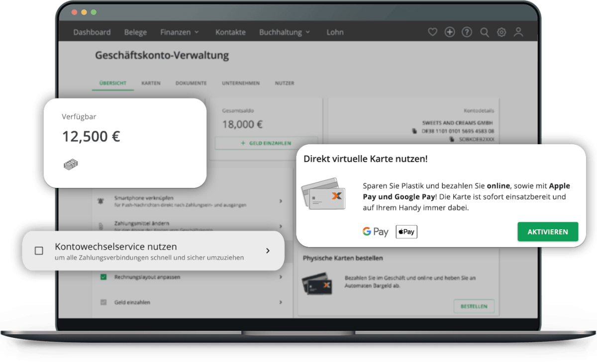Image resolution: width=597 pixels, height=364 pixels.
Task: Click the plus circle add icon
Action: [x=450, y=32]
